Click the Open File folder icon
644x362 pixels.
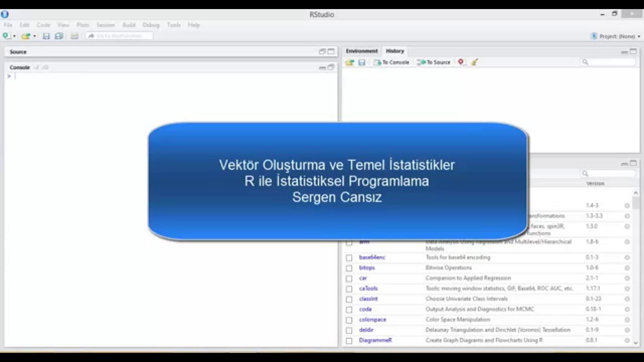click(x=25, y=36)
